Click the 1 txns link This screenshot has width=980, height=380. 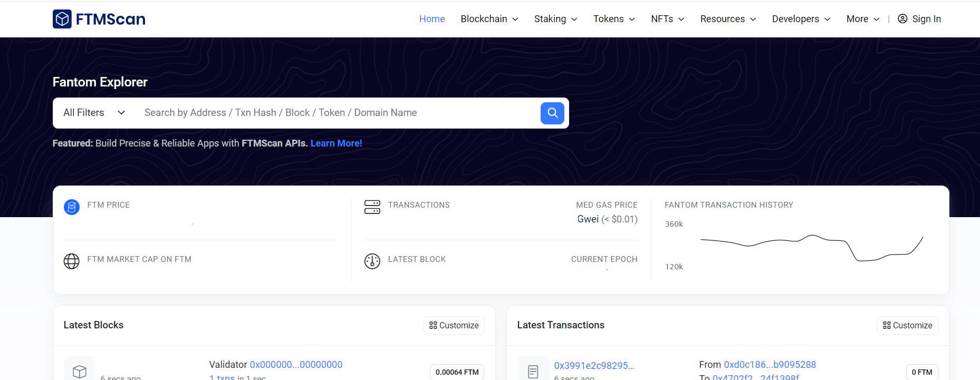click(222, 377)
